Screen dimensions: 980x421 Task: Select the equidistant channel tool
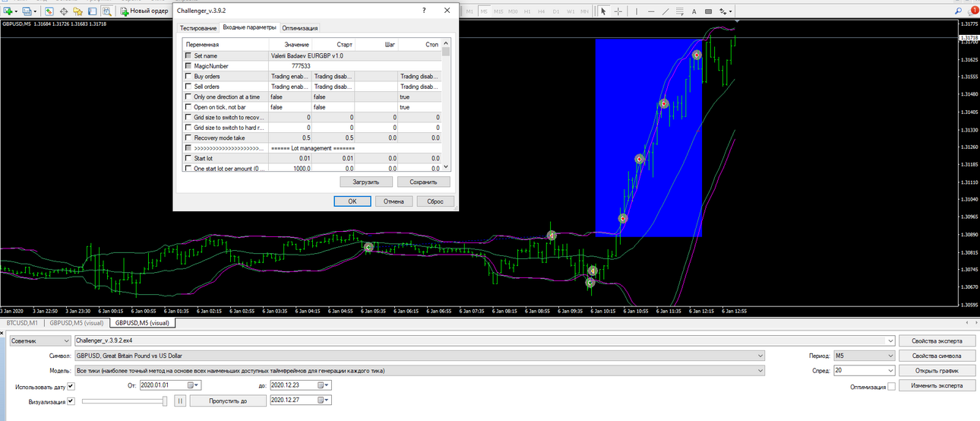pyautogui.click(x=680, y=11)
